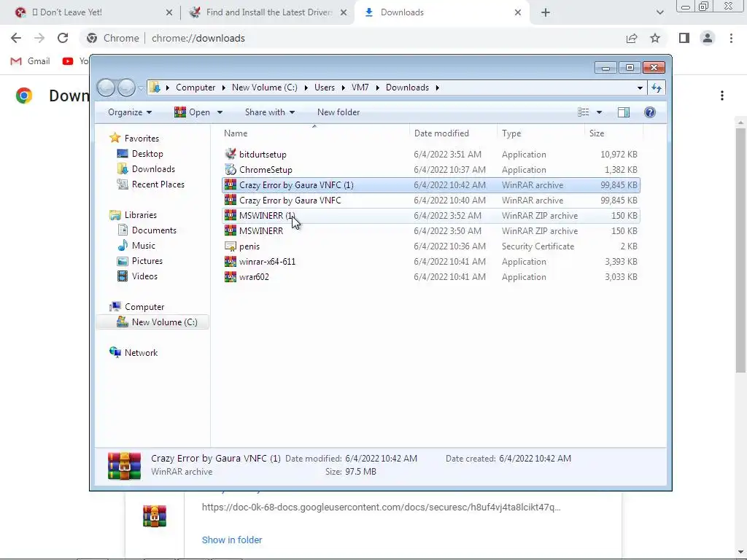Click the WinRAR icon of MSWINERR (1)
Image resolution: width=747 pixels, height=560 pixels.
pyautogui.click(x=231, y=215)
